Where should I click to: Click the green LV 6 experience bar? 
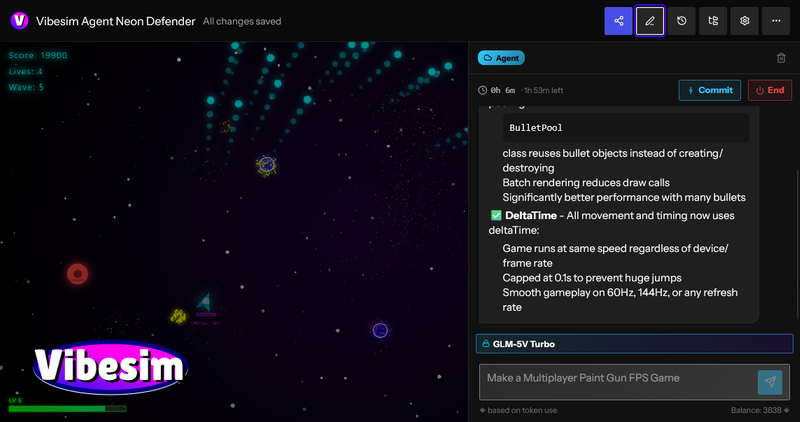tap(67, 409)
